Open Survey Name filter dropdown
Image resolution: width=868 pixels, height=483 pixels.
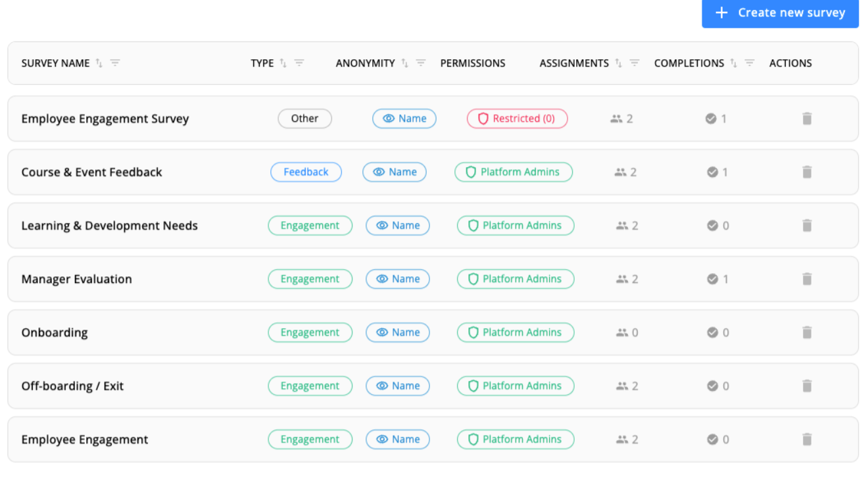coord(115,63)
